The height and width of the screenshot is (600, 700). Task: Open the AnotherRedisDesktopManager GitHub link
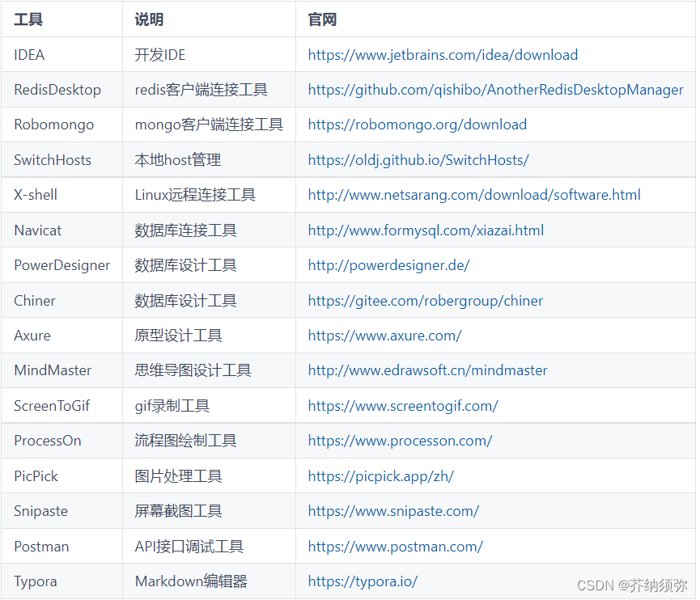495,90
